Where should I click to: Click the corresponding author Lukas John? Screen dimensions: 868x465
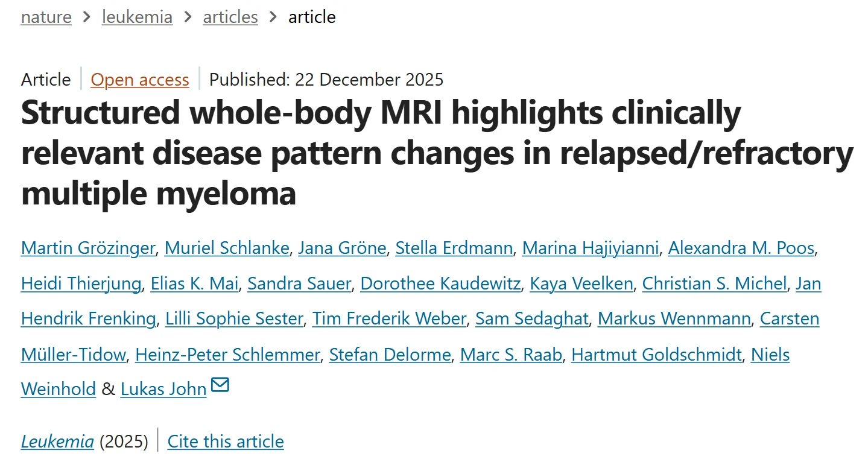point(163,389)
